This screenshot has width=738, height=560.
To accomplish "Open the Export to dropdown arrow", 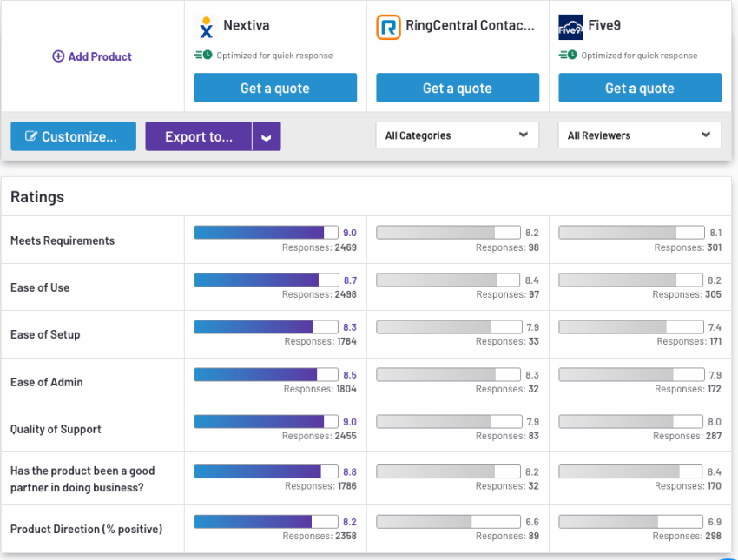I will pos(267,136).
